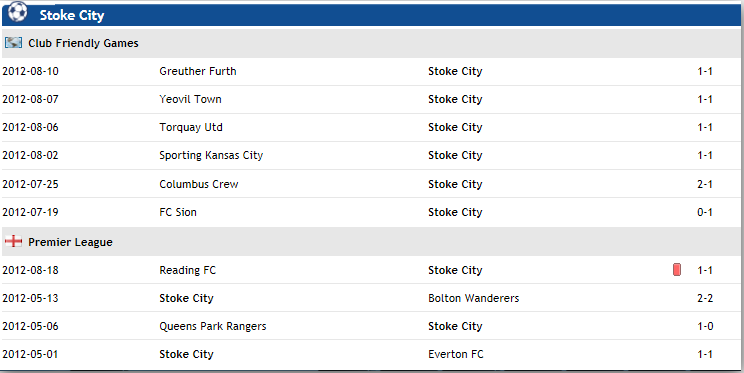Click the England flag next to Premier League

tap(13, 242)
